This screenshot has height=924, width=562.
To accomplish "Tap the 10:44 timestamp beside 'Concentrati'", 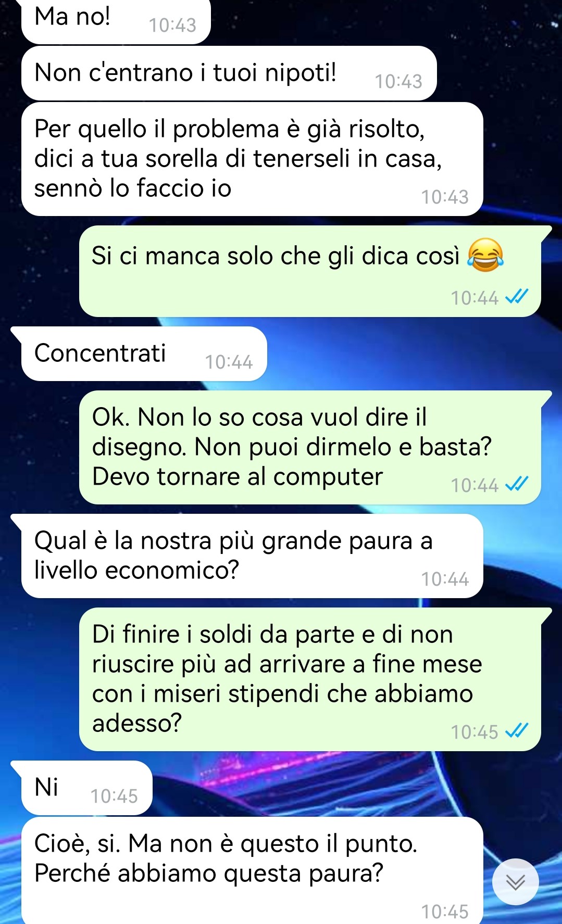I will click(x=229, y=362).
